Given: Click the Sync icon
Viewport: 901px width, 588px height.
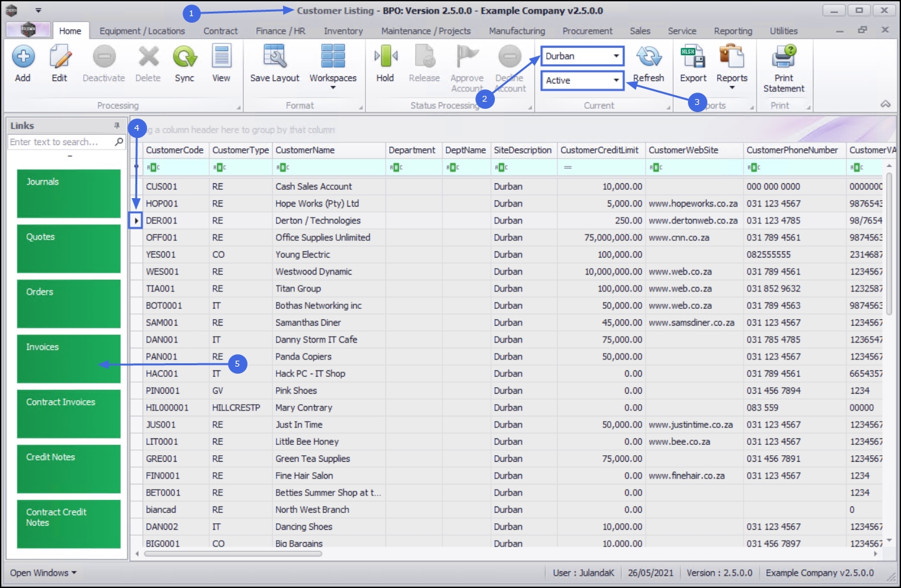Looking at the screenshot, I should 185,57.
